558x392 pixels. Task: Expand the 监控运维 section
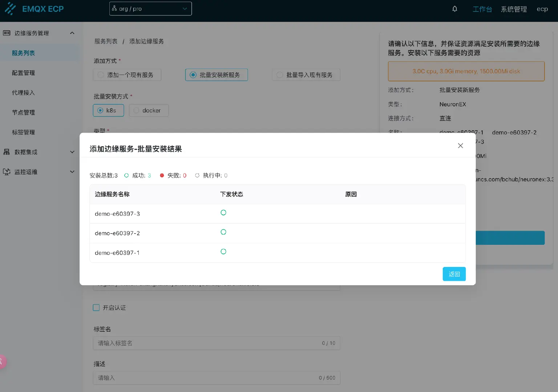[x=72, y=171]
